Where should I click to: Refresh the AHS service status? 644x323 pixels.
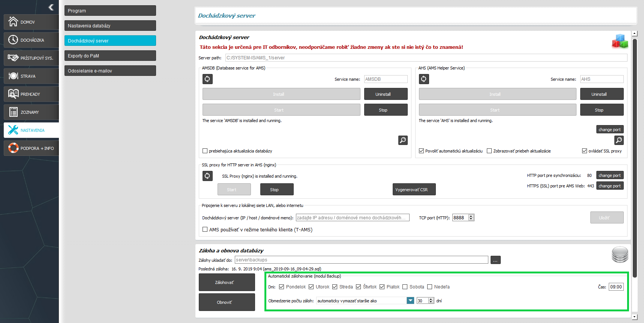point(424,79)
